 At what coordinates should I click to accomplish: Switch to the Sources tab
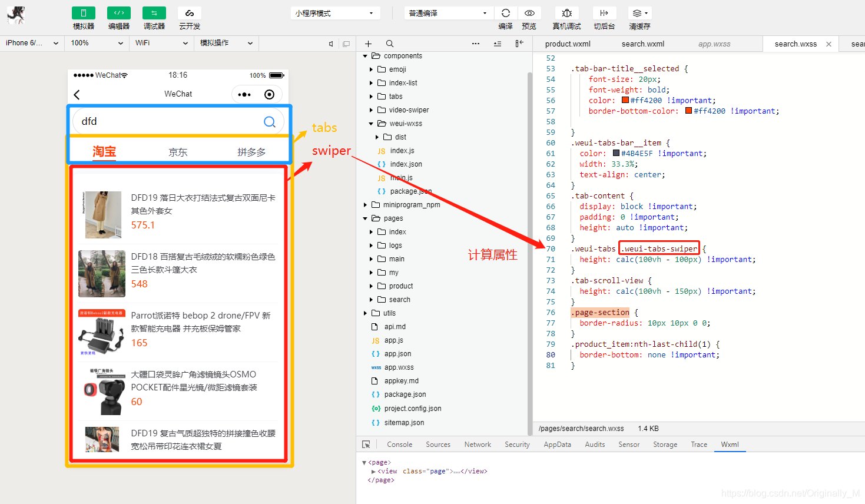coord(438,445)
